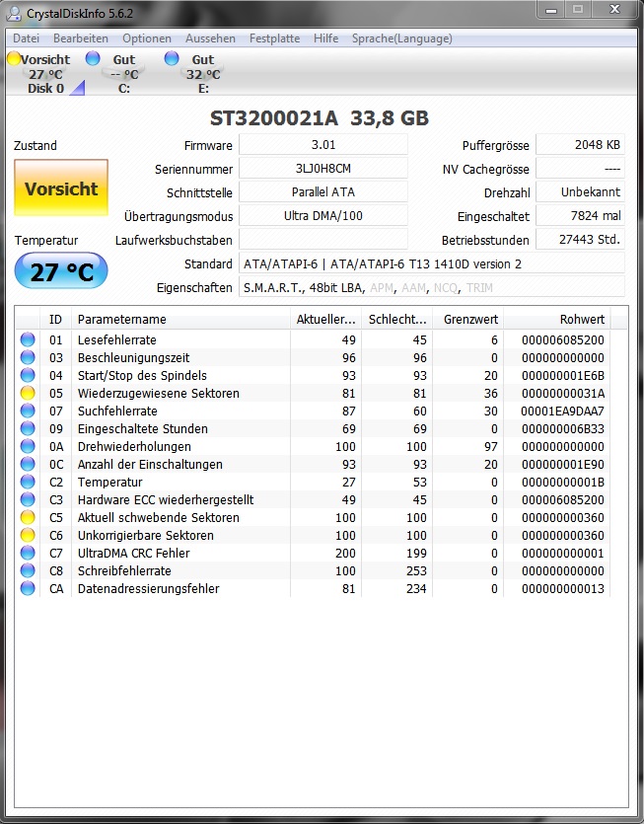The image size is (644, 824).
Task: Click the Eingeschaltet field 7824 mal
Action: (580, 215)
